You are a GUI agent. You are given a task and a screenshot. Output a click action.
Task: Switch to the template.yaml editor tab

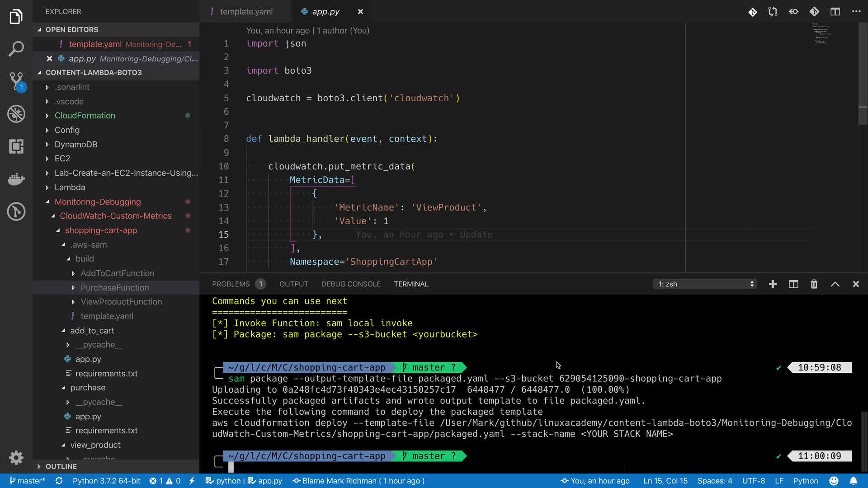[246, 12]
